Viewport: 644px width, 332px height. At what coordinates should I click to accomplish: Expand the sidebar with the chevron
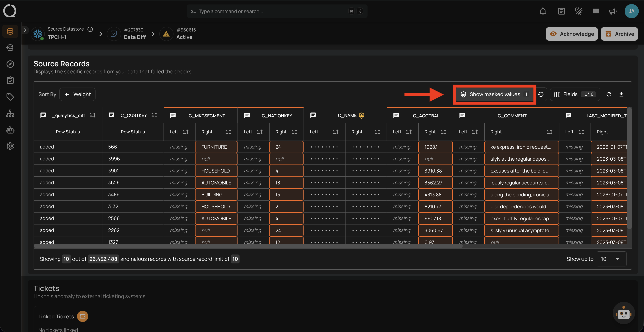coord(25,30)
